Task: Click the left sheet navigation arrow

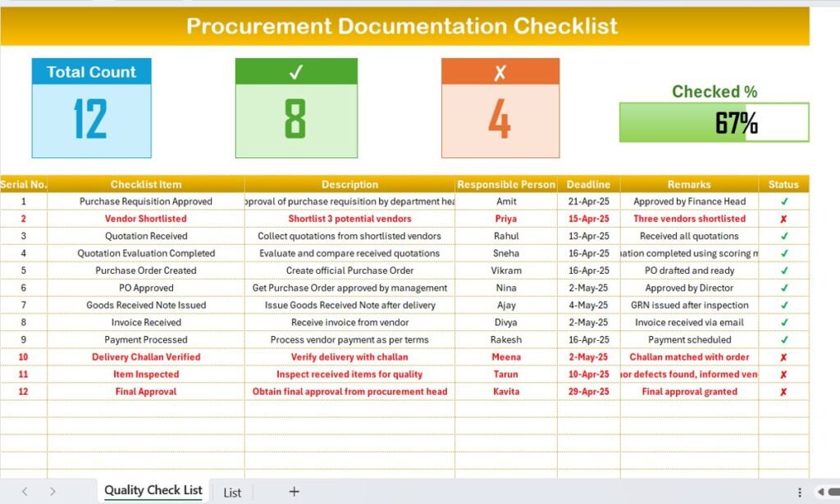Action: [24, 491]
